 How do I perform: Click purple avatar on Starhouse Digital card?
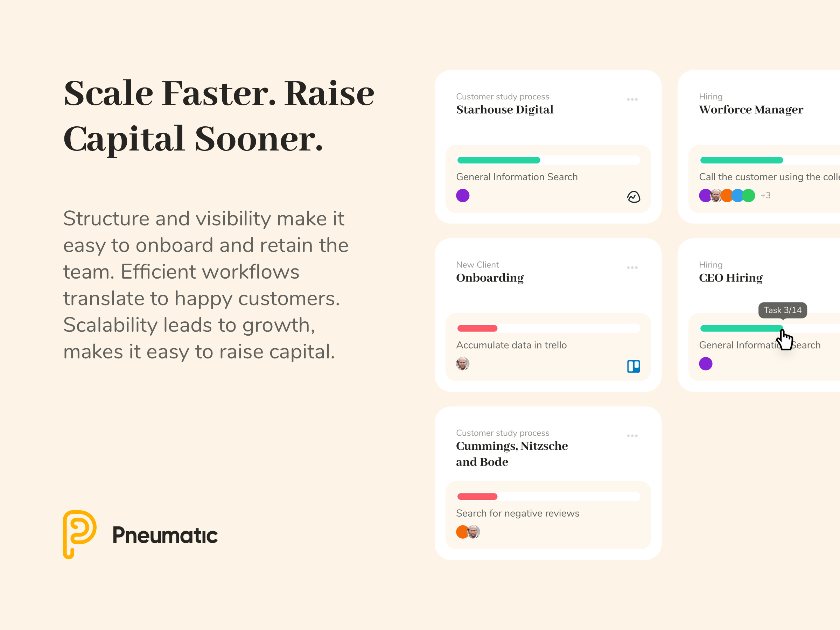[x=463, y=196]
